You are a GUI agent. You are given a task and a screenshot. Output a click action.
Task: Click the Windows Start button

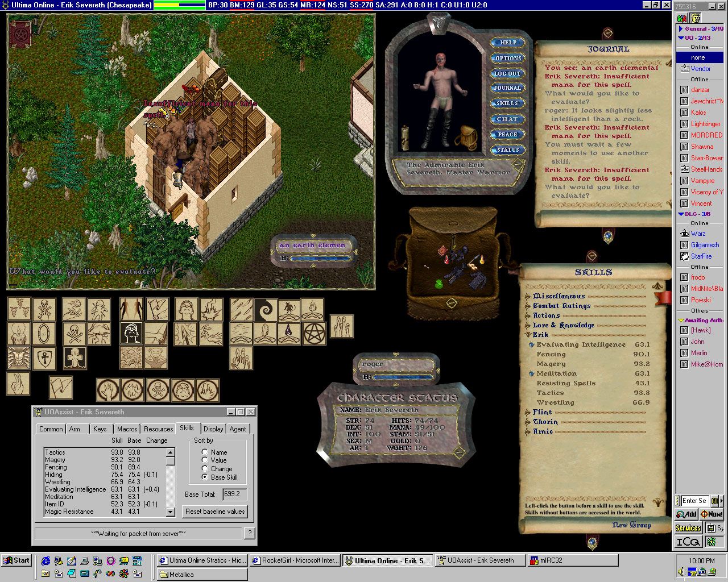(x=16, y=560)
